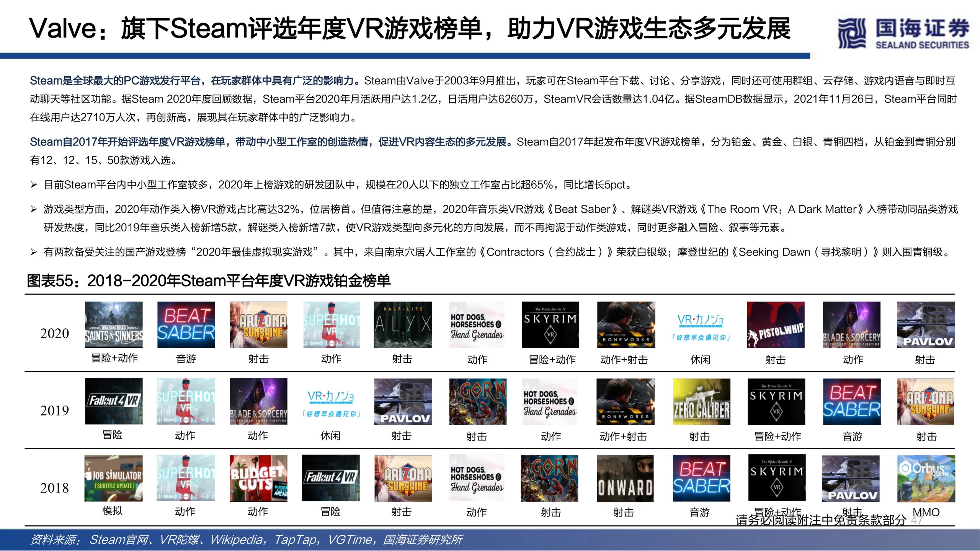
Task: Select Superhot VR cover in 2018 row
Action: 186,478
